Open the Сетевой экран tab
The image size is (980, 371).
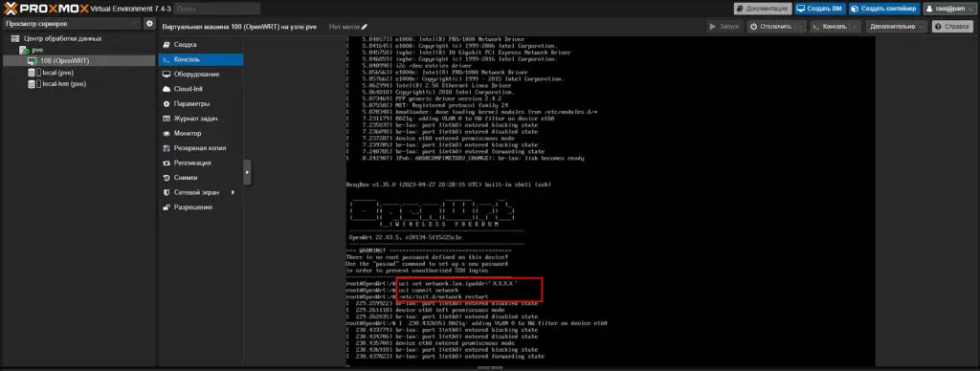click(200, 192)
